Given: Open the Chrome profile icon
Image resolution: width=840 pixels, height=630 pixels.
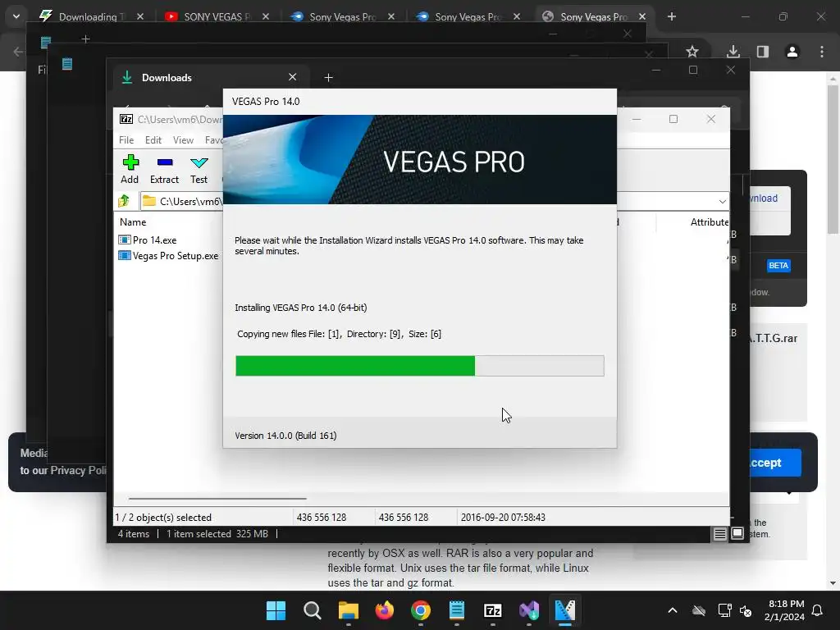Looking at the screenshot, I should click(792, 52).
